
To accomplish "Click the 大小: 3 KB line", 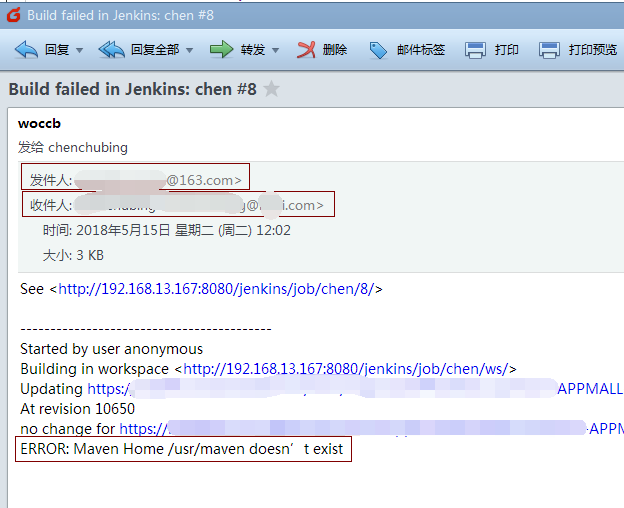I will [73, 255].
